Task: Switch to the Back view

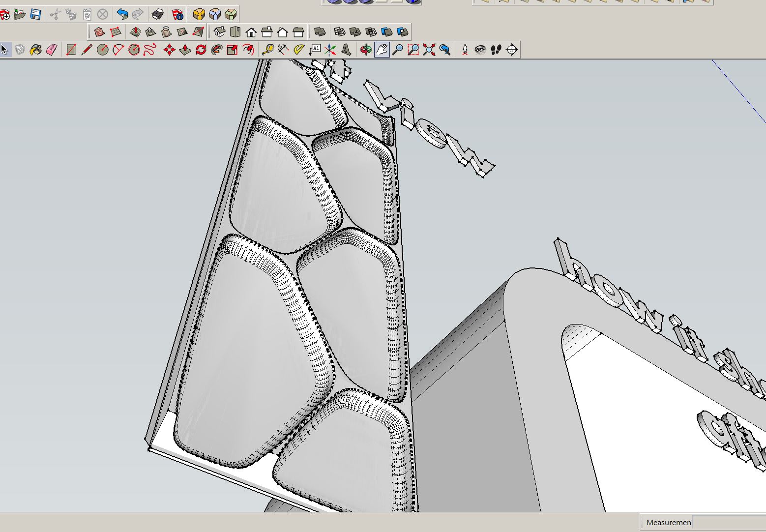Action: [283, 32]
